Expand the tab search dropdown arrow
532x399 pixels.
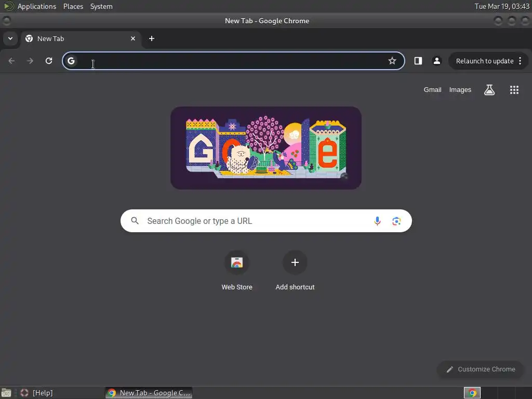pyautogui.click(x=10, y=38)
